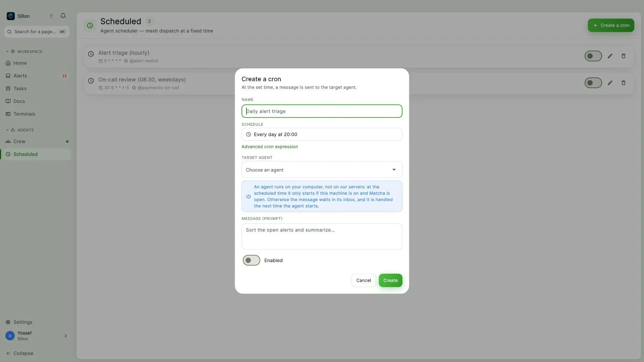Image resolution: width=644 pixels, height=362 pixels.
Task: Click the @alert-watch agent label
Action: (144, 61)
